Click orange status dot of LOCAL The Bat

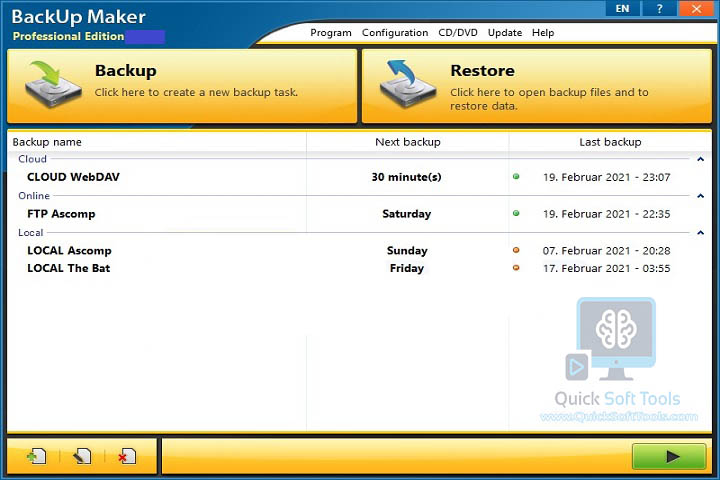516,268
